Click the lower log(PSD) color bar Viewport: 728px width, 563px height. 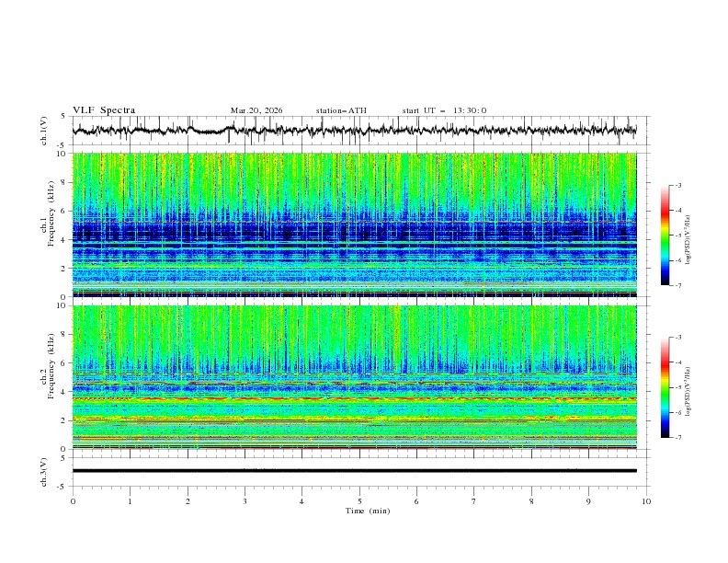click(x=665, y=387)
